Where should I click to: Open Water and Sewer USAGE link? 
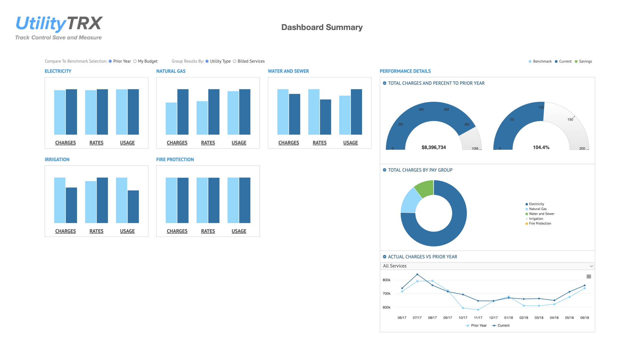[351, 143]
